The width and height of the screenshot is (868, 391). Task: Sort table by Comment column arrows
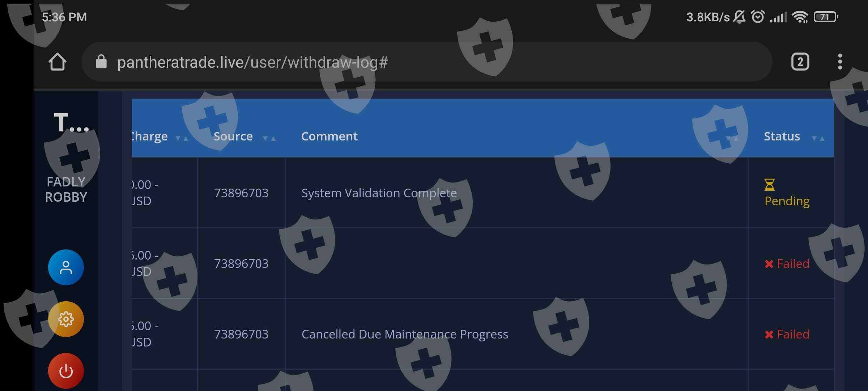[732, 138]
